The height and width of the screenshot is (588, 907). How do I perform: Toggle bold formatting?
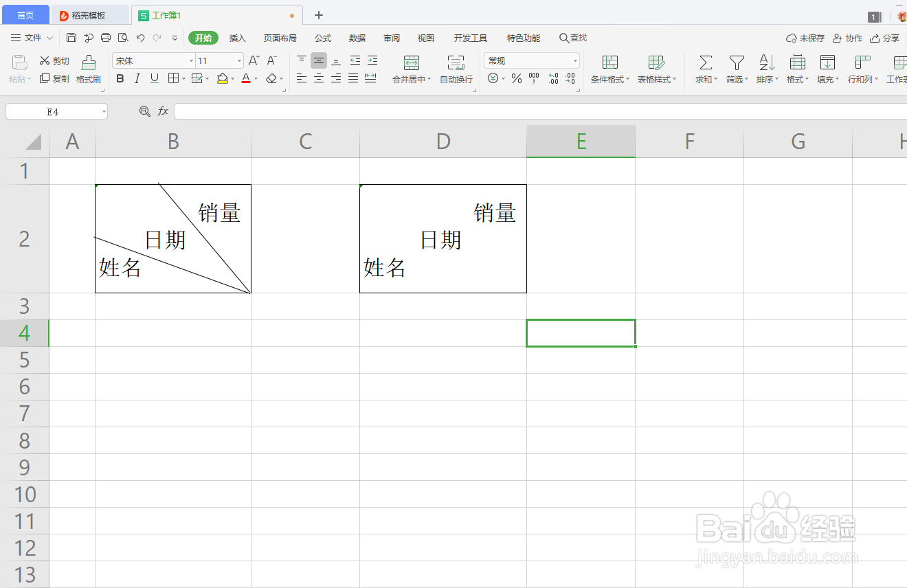[x=120, y=79]
